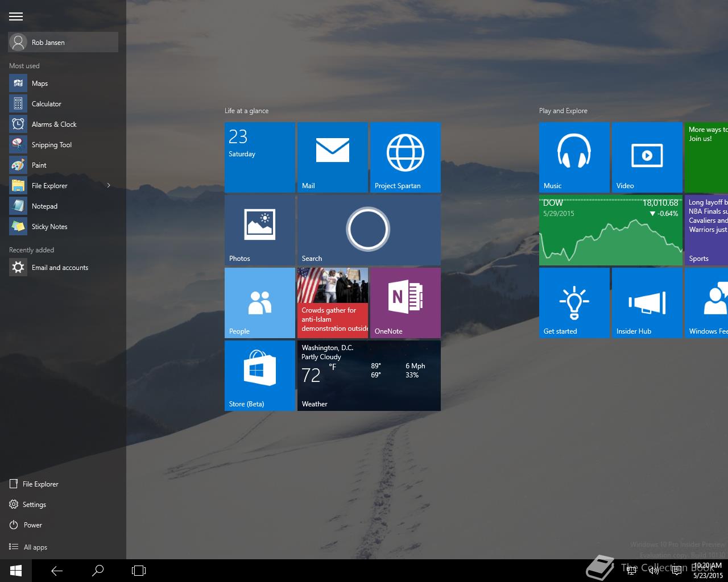This screenshot has width=728, height=582.
Task: Open the news tile about crowds gathering
Action: [333, 303]
